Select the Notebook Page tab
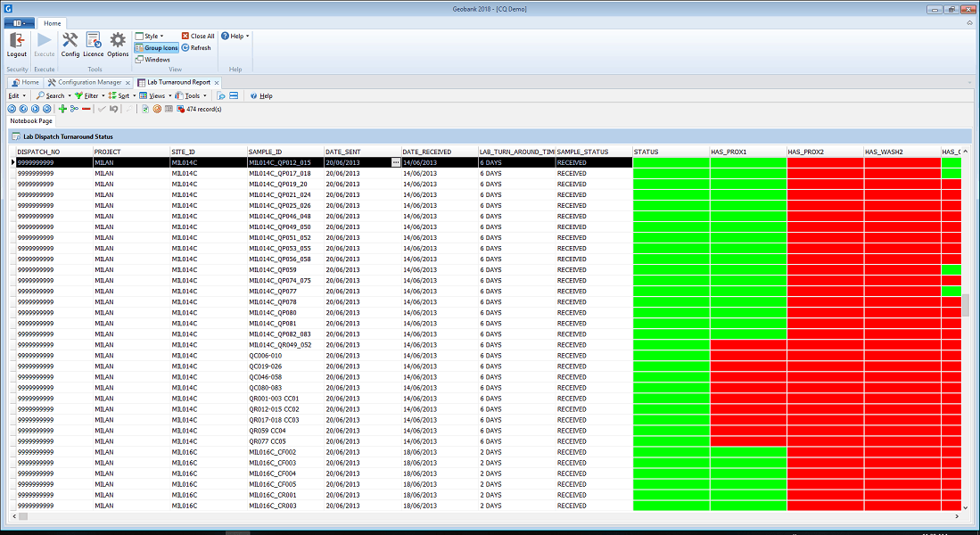This screenshot has height=535, width=980. coord(31,120)
